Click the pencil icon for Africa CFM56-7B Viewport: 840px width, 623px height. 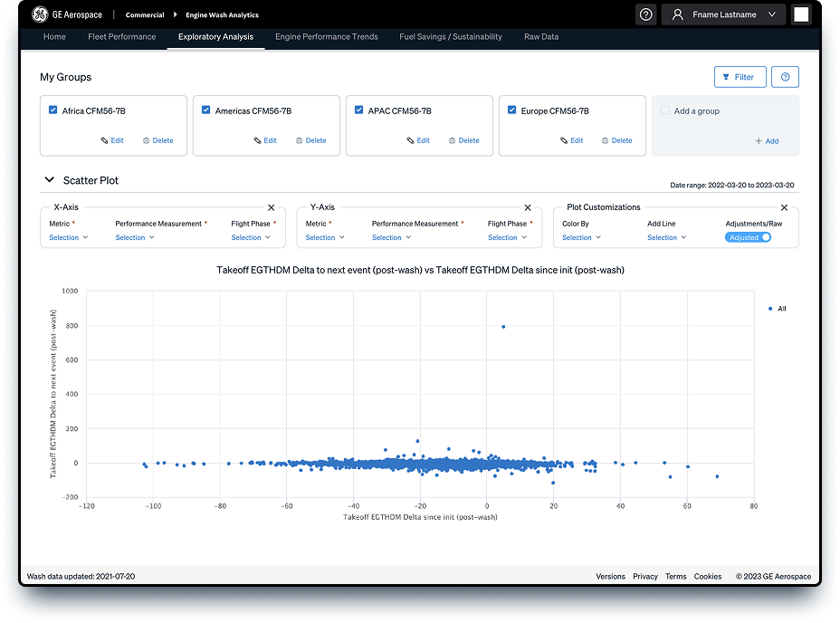click(104, 140)
